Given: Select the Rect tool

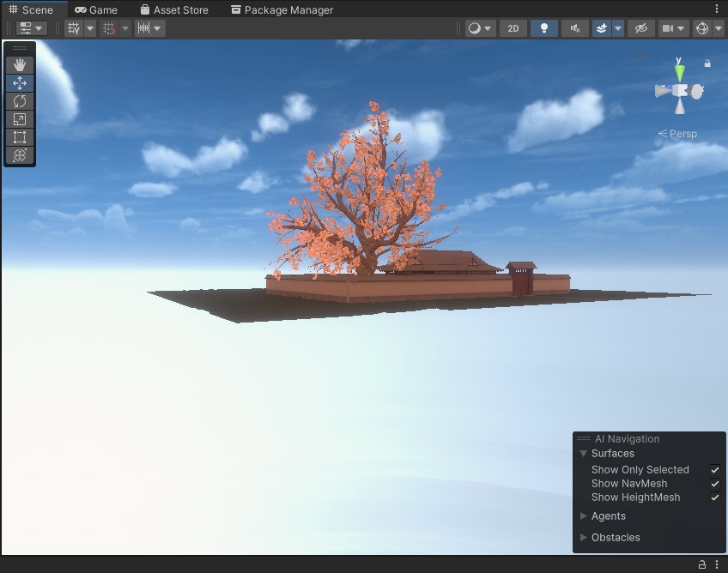Looking at the screenshot, I should point(20,137).
